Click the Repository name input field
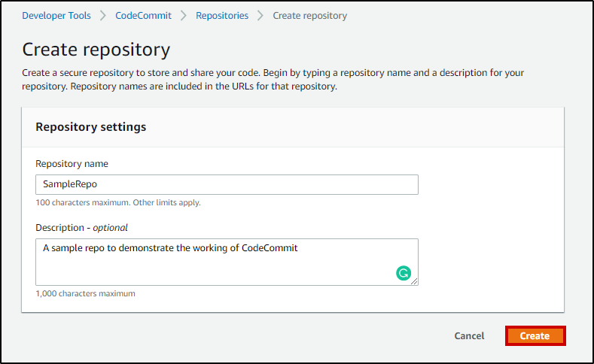Image resolution: width=594 pixels, height=364 pixels. (x=227, y=185)
